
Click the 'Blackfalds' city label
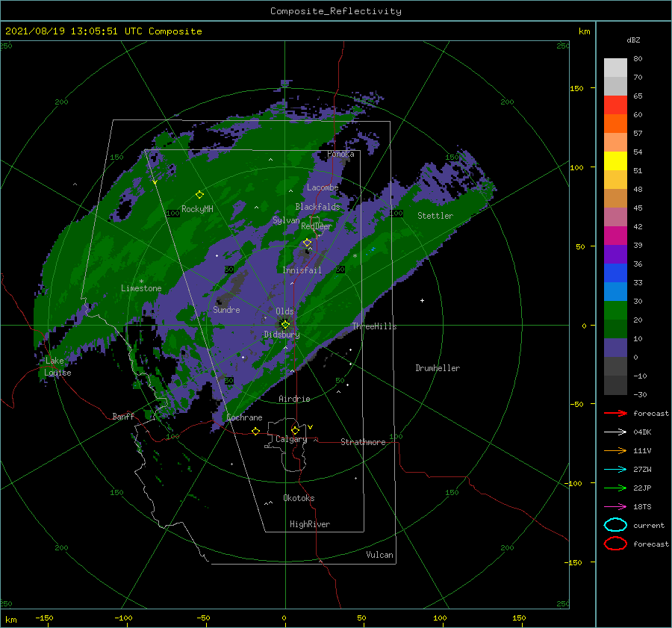pyautogui.click(x=317, y=207)
